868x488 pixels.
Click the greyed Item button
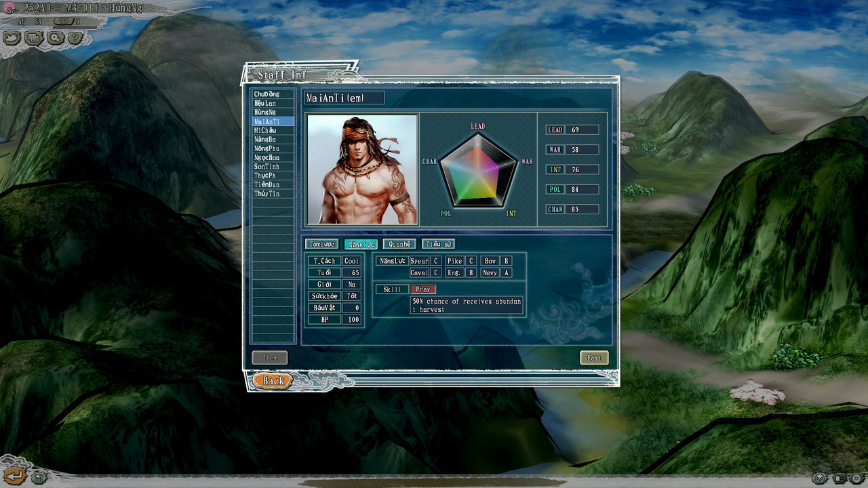click(270, 358)
